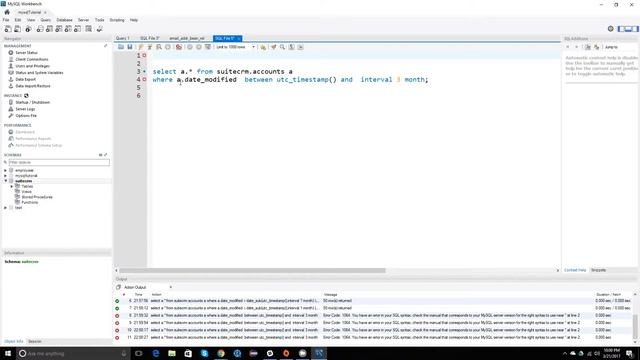Open Microsoft Edge from the taskbar

tap(156, 353)
